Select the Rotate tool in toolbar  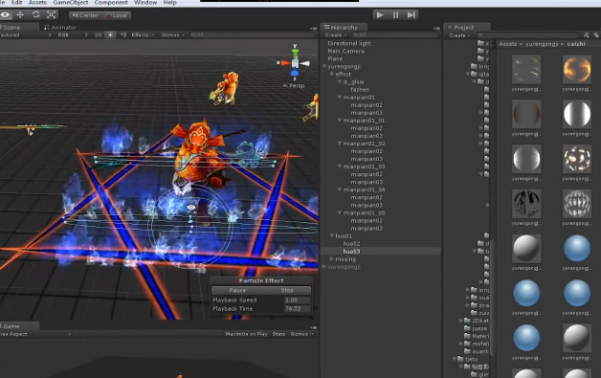click(x=36, y=15)
